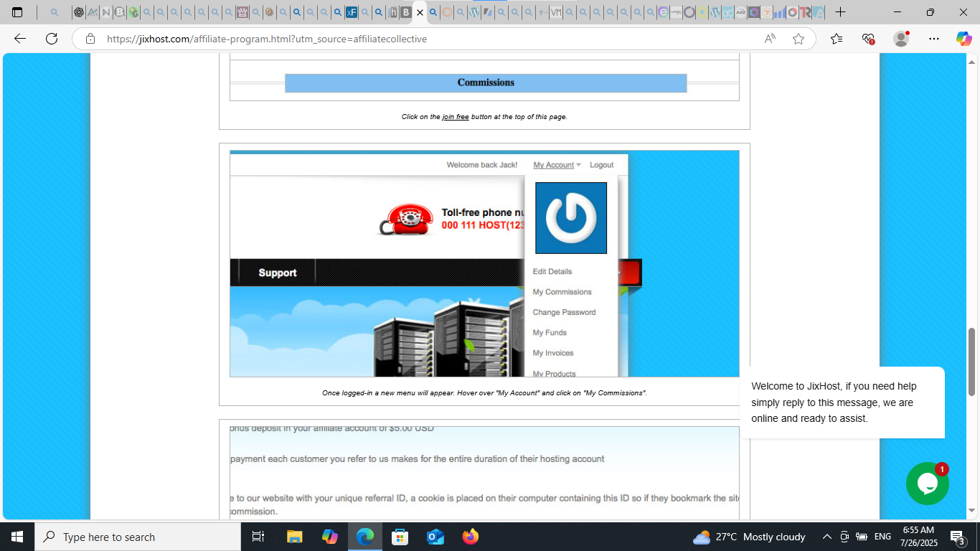This screenshot has height=551, width=980.
Task: Click the Commissions header button
Action: tap(486, 83)
